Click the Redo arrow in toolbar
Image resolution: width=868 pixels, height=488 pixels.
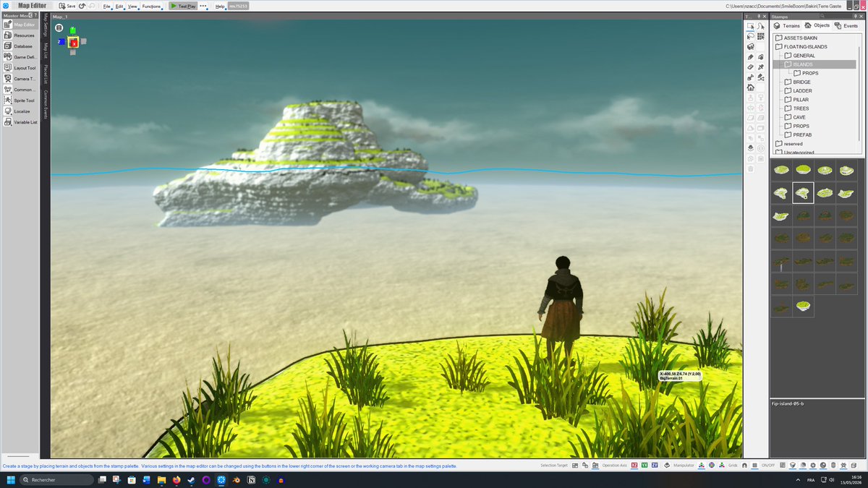click(x=92, y=6)
